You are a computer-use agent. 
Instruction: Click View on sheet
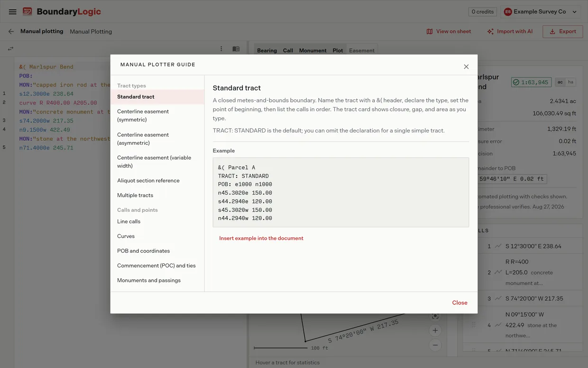[449, 31]
